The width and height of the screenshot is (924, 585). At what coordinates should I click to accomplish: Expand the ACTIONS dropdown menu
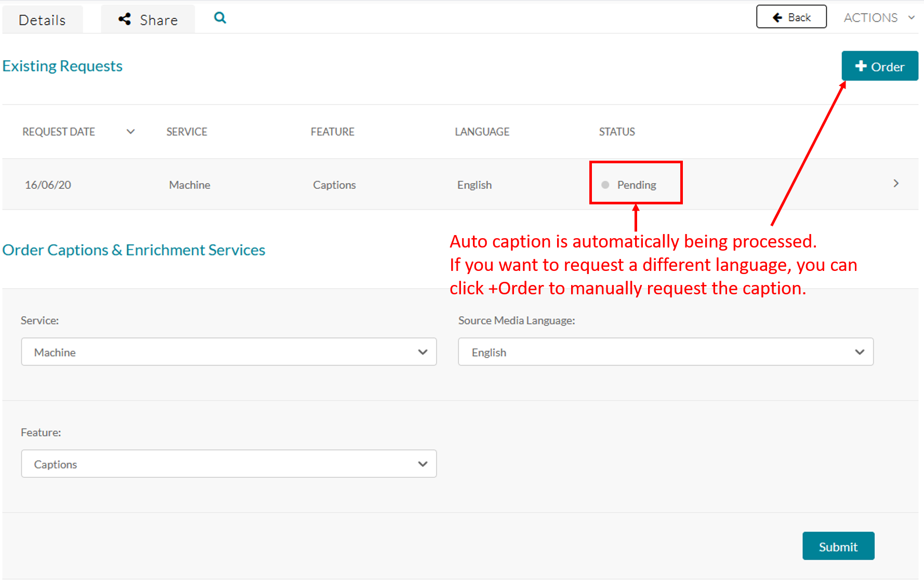(878, 18)
